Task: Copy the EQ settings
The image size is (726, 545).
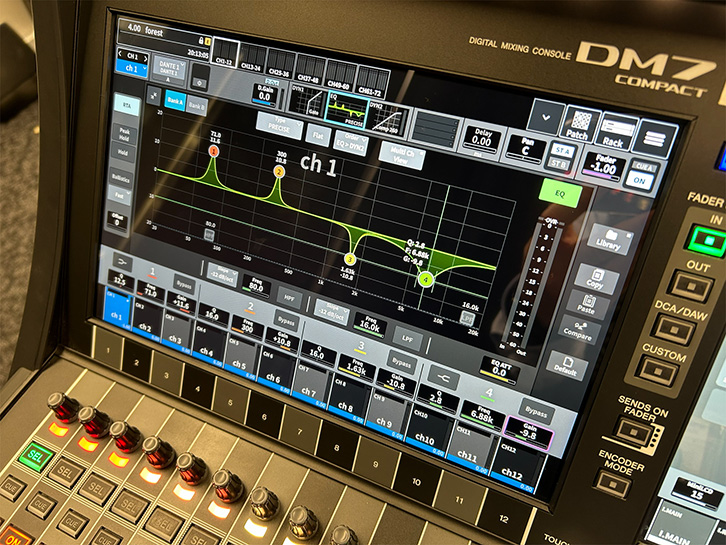Action: pyautogui.click(x=598, y=279)
